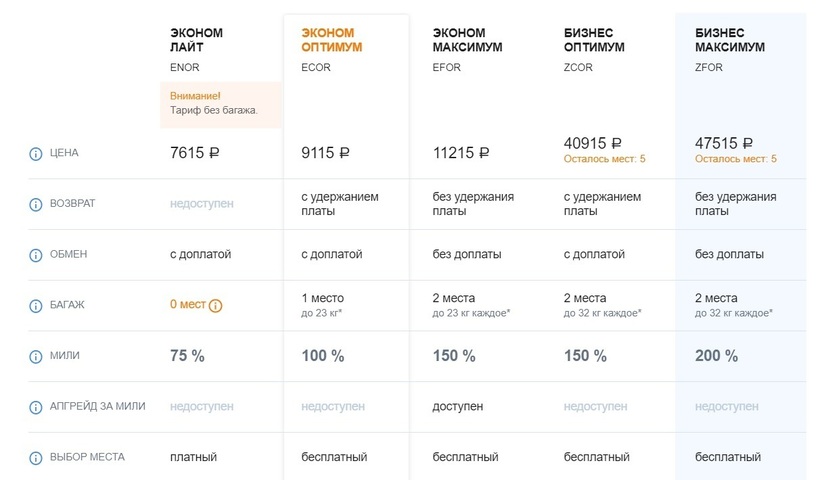Select the ЭКОНОМ ОПТИМУМ fare header
The width and height of the screenshot is (820, 480).
point(332,40)
